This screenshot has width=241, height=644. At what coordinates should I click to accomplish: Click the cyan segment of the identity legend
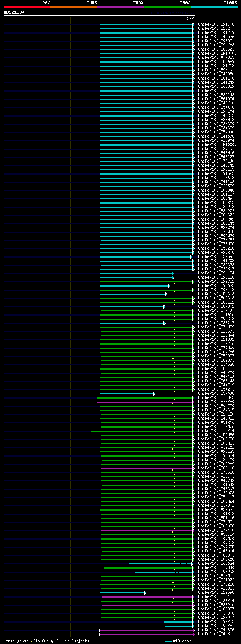[214, 7]
